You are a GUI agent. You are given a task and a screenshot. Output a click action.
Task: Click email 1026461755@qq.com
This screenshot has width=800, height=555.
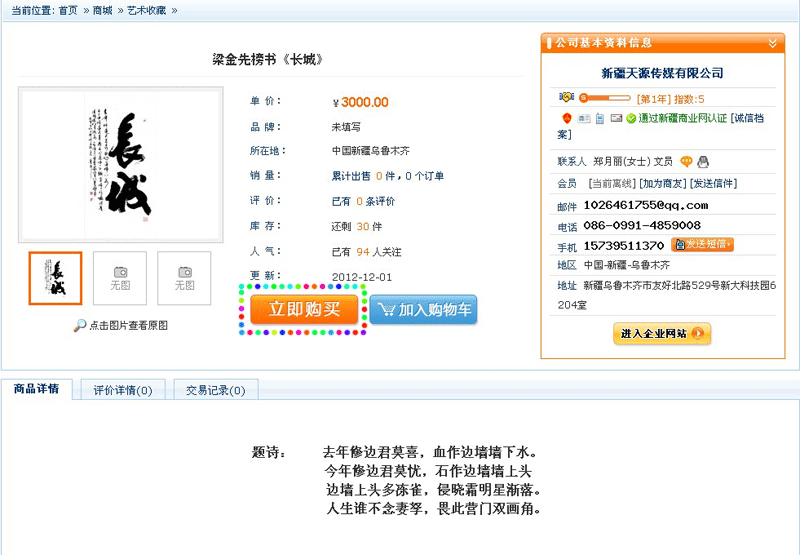point(646,206)
